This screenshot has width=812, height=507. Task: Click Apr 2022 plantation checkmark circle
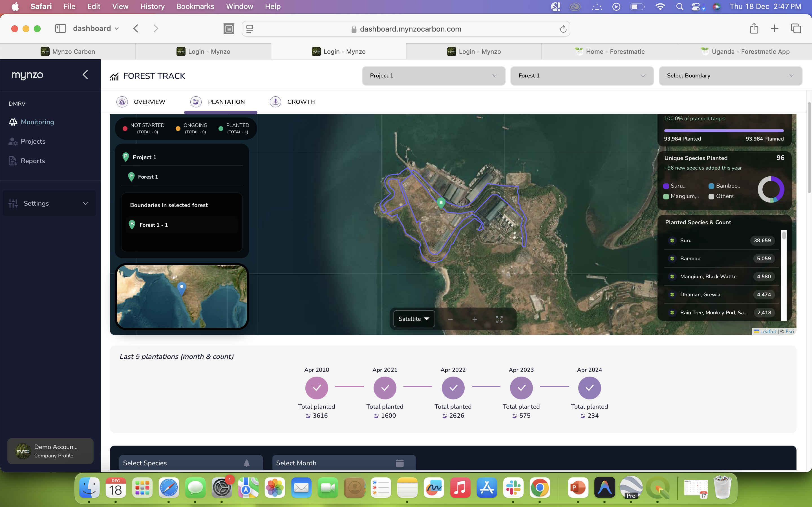(x=453, y=388)
